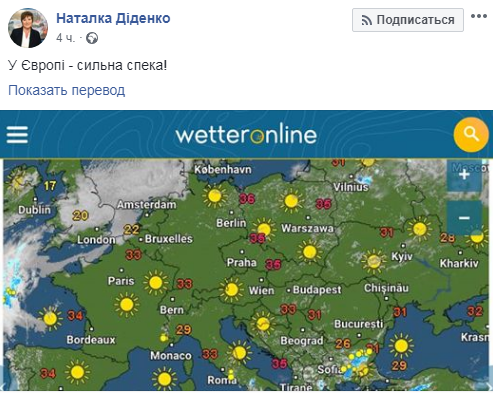Select the Warszawa city label
This screenshot has width=493, height=401.
point(307,228)
